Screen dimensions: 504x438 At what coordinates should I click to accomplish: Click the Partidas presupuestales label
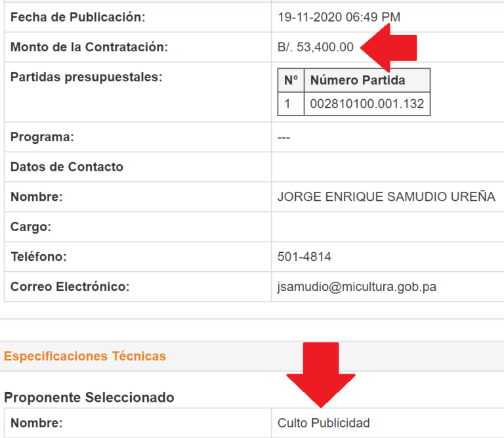click(87, 77)
